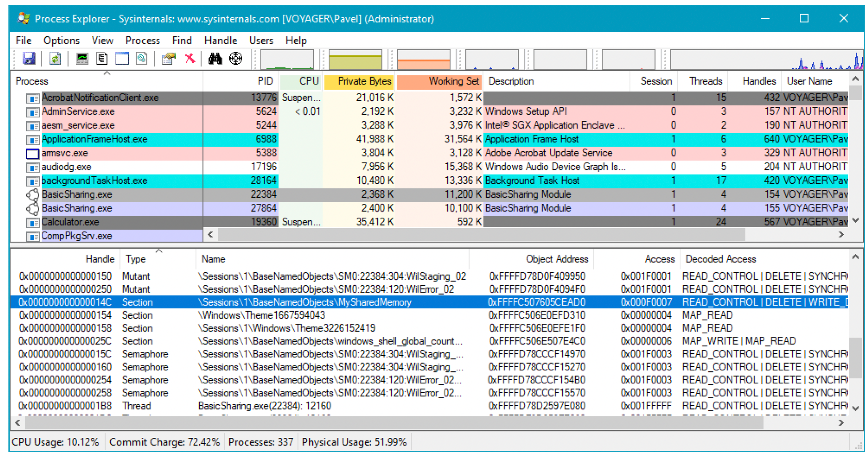Screen dimensions: 868x458
Task: Click the binoculars Find Handle icon
Action: click(215, 59)
